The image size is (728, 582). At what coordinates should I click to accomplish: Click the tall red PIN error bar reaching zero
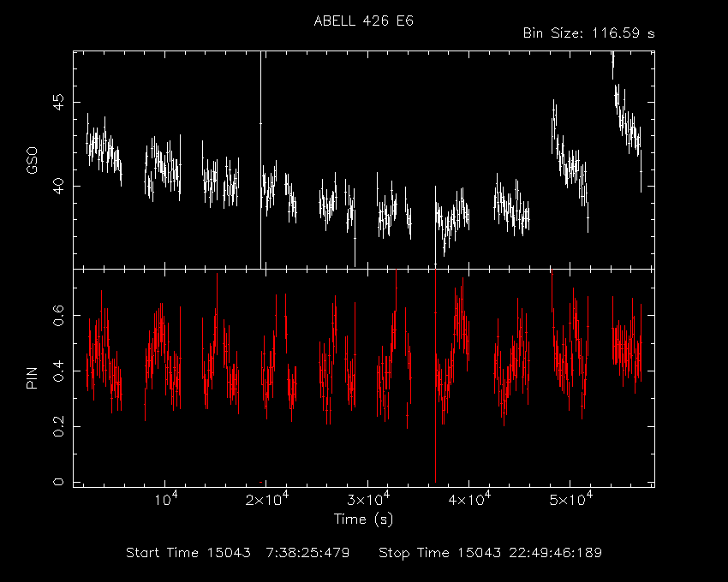[x=435, y=376]
